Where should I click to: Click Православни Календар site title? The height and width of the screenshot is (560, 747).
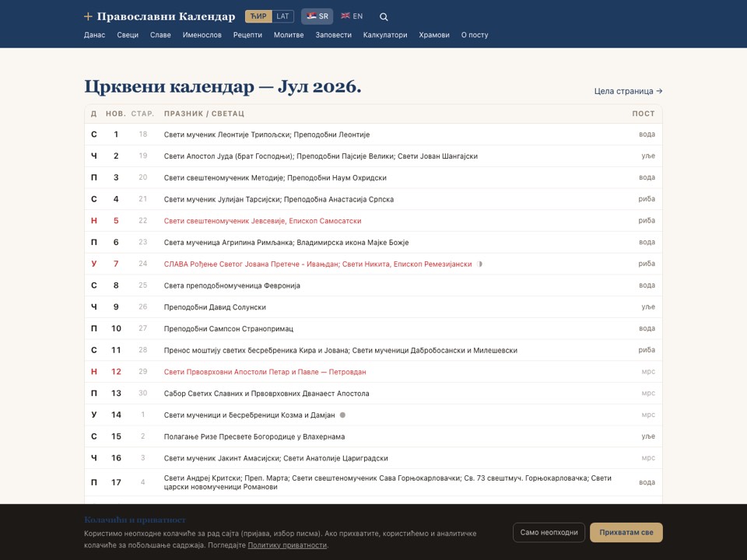(x=166, y=16)
